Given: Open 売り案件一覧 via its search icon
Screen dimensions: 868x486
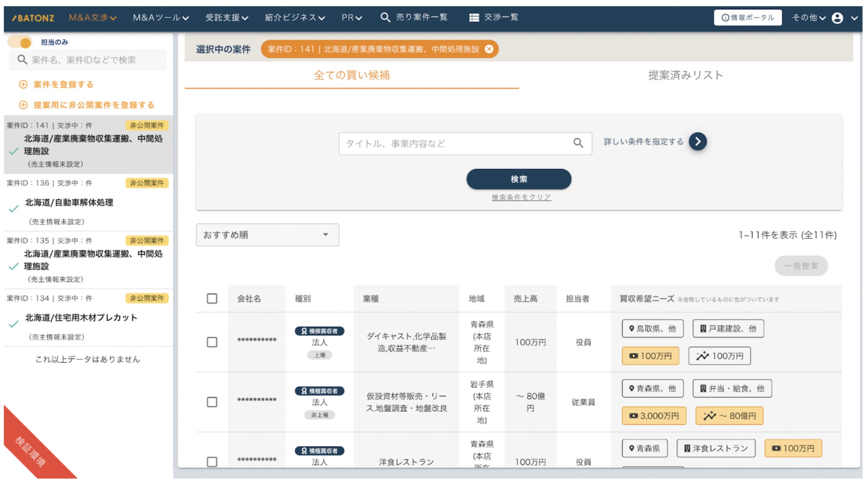Looking at the screenshot, I should 385,17.
